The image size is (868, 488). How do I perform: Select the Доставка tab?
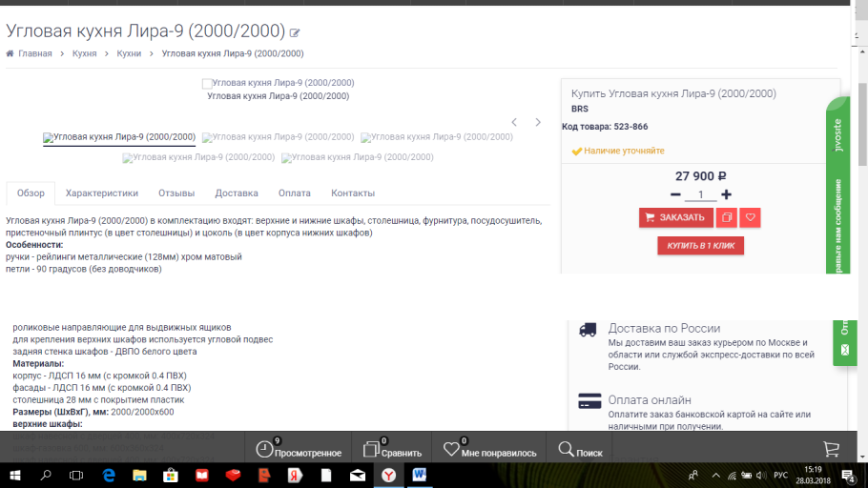pyautogui.click(x=237, y=193)
